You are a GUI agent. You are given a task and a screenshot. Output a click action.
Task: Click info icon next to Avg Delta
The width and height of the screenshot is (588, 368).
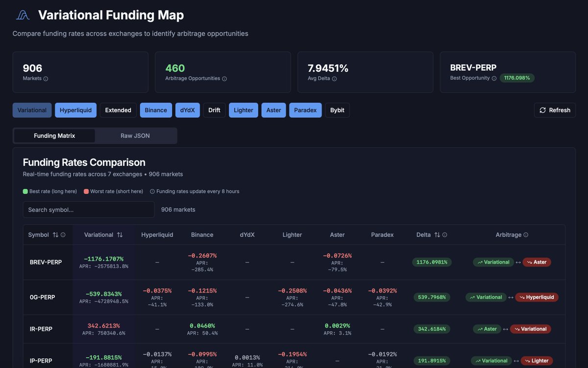click(334, 79)
